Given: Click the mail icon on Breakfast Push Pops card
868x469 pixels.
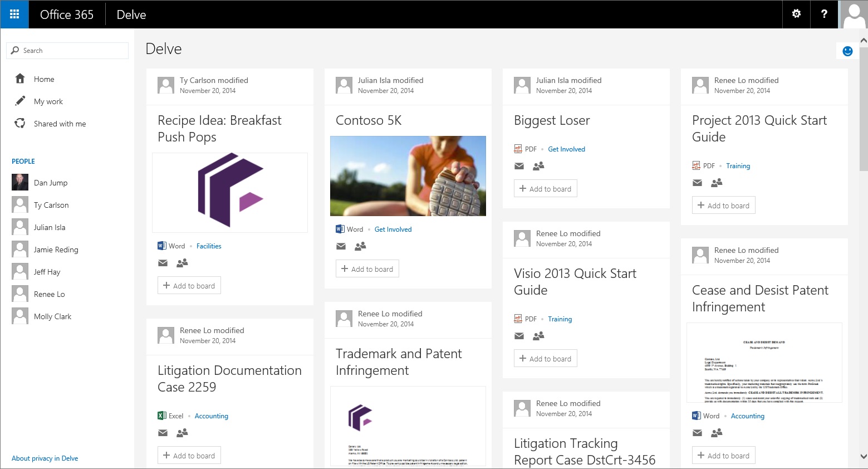Looking at the screenshot, I should coord(163,263).
